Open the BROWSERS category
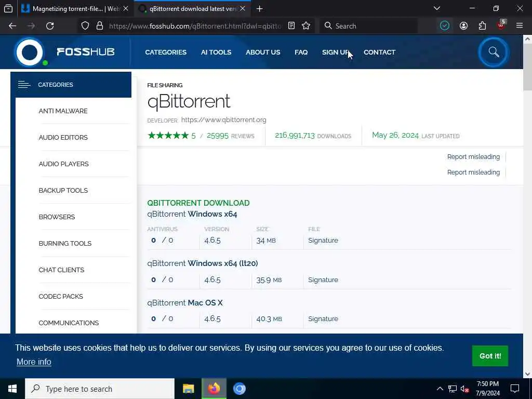 click(57, 217)
